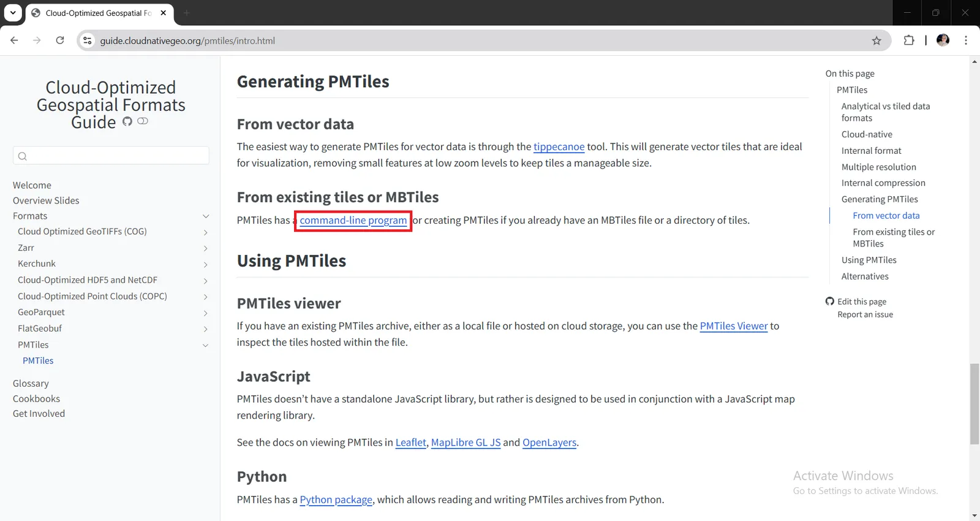Open the Zarr sidebar item
This screenshot has height=521, width=980.
[x=26, y=248]
